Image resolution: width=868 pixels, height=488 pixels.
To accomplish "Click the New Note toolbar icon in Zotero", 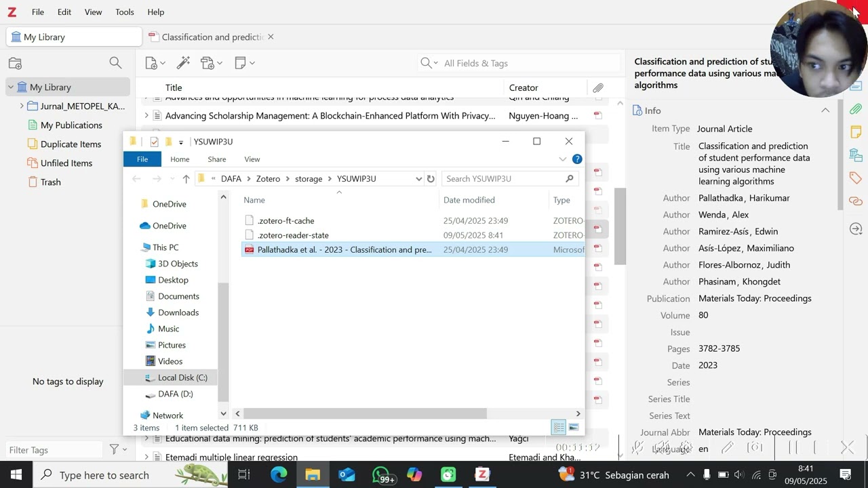I will click(x=243, y=63).
